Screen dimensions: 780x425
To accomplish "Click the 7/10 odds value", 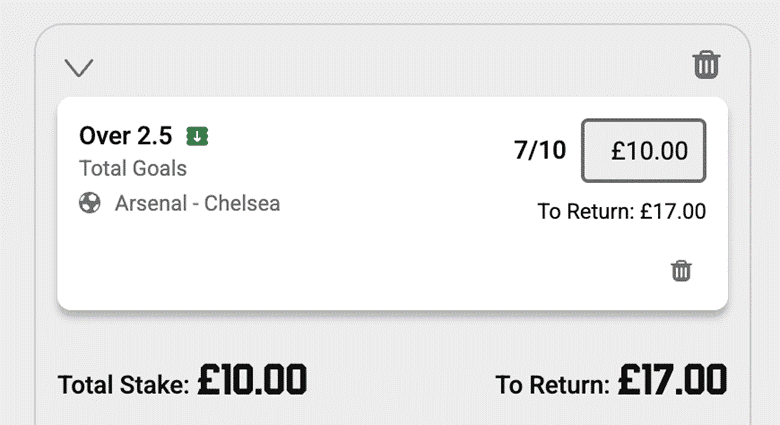I will pos(540,151).
